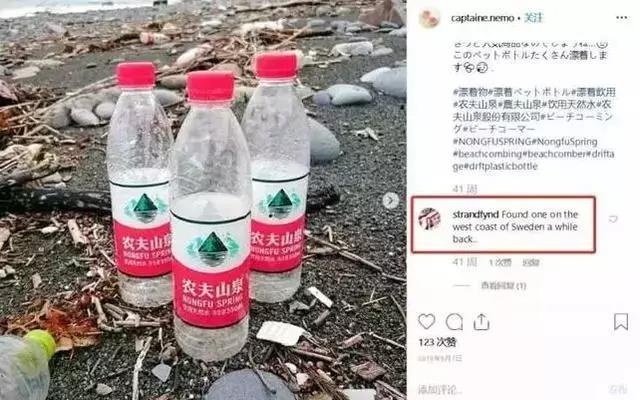The width and height of the screenshot is (640, 400).
Task: Like strandfynd's comment with small heart
Action: [613, 219]
